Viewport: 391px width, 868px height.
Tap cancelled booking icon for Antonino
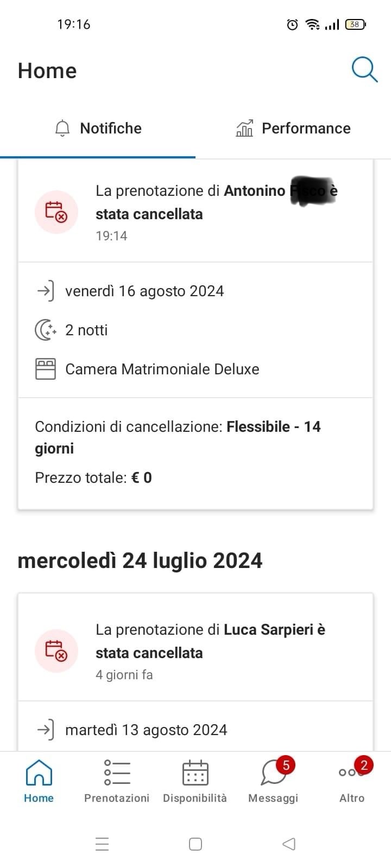tap(56, 212)
